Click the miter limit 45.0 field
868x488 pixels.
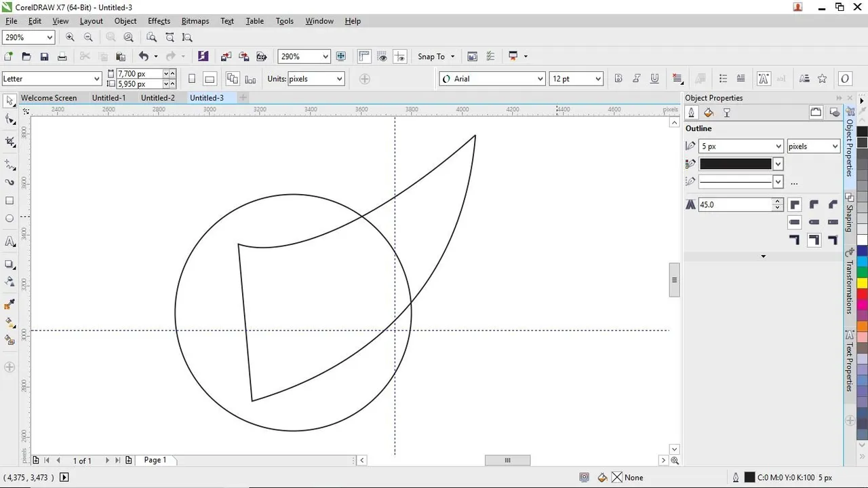(x=736, y=204)
